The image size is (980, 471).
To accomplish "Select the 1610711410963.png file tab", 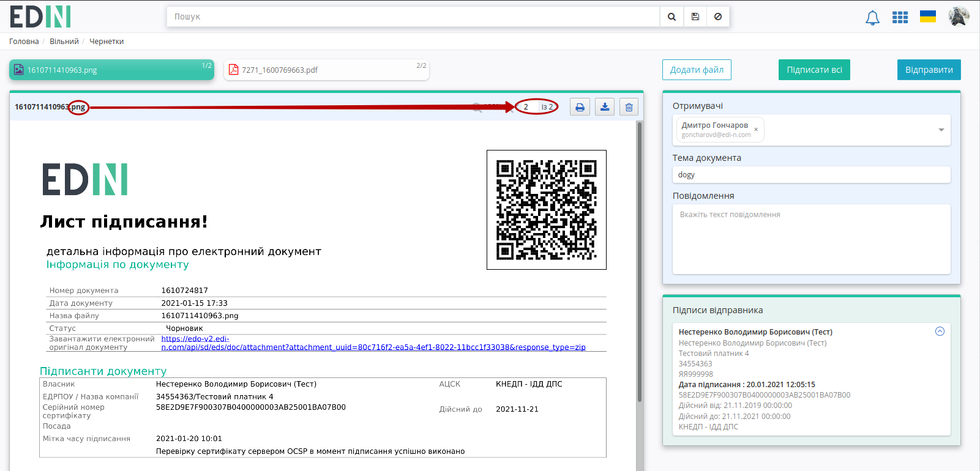I will pyautogui.click(x=111, y=70).
